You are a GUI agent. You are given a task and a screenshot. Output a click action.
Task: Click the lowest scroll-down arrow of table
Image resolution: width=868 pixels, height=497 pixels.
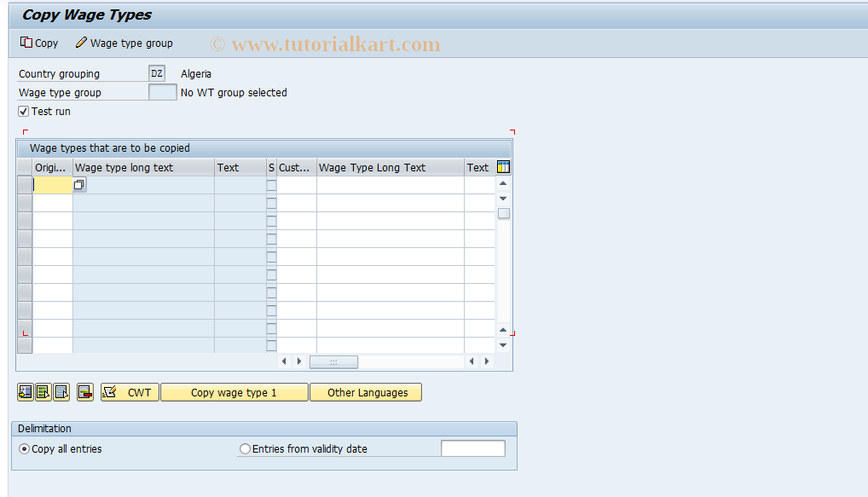tap(503, 344)
